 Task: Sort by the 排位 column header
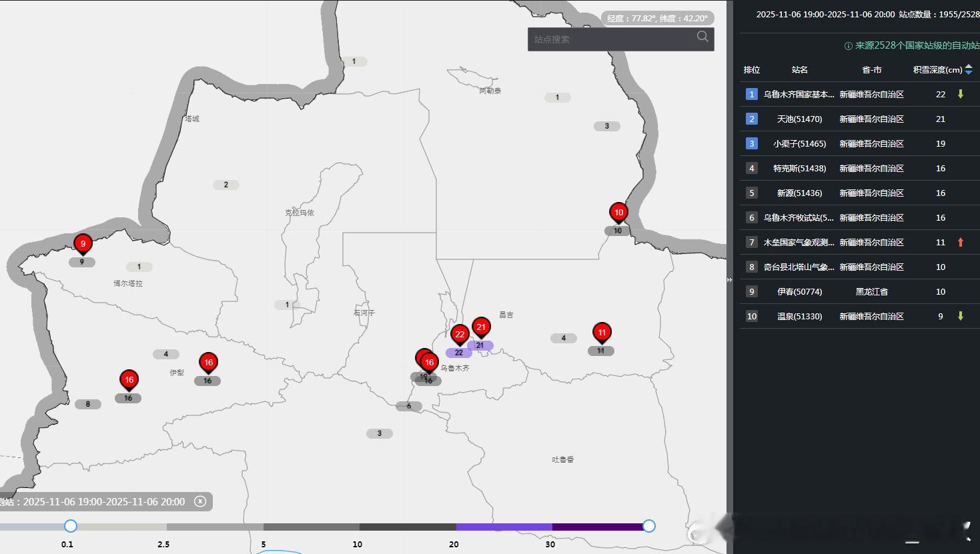[x=752, y=69]
